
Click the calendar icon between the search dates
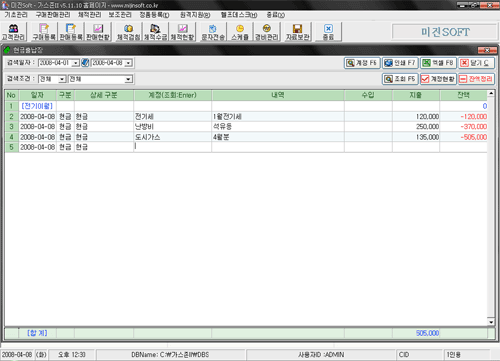coord(85,63)
